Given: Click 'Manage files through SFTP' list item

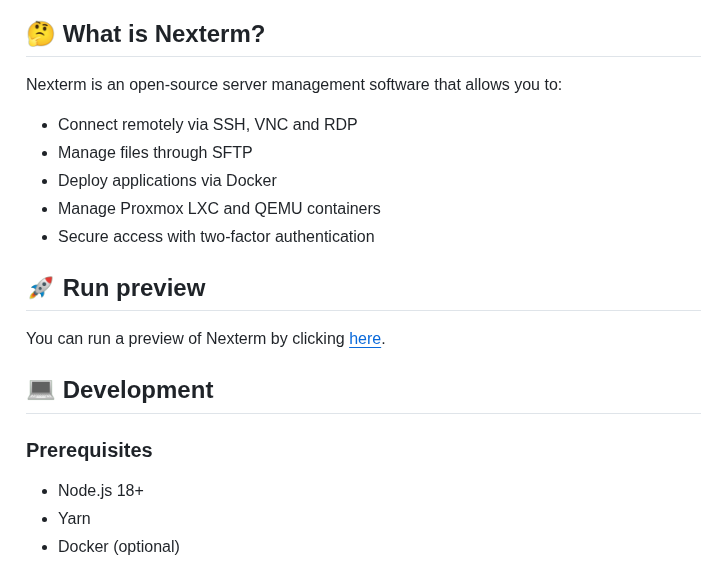Looking at the screenshot, I should click(155, 152).
